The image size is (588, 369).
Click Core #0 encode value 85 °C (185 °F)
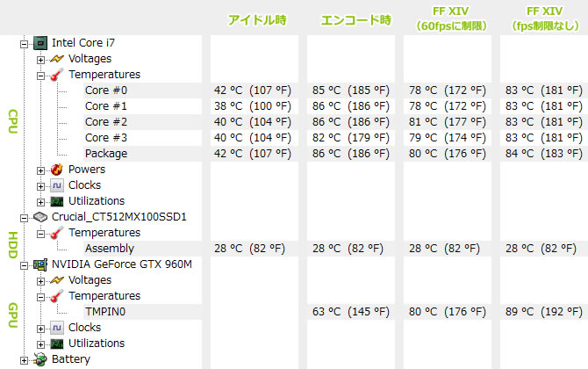point(351,90)
